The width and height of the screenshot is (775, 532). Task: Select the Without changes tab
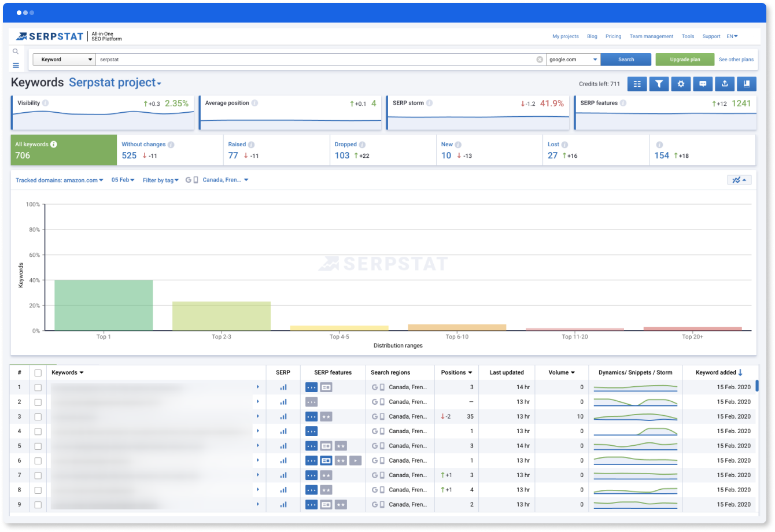pos(170,150)
